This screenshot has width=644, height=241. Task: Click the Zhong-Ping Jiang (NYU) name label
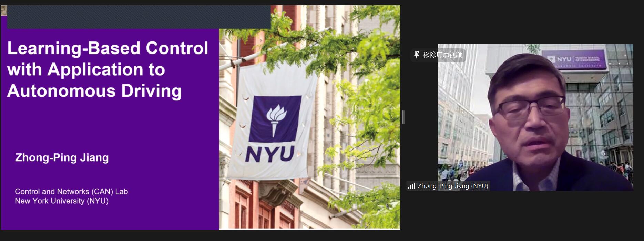pyautogui.click(x=453, y=186)
